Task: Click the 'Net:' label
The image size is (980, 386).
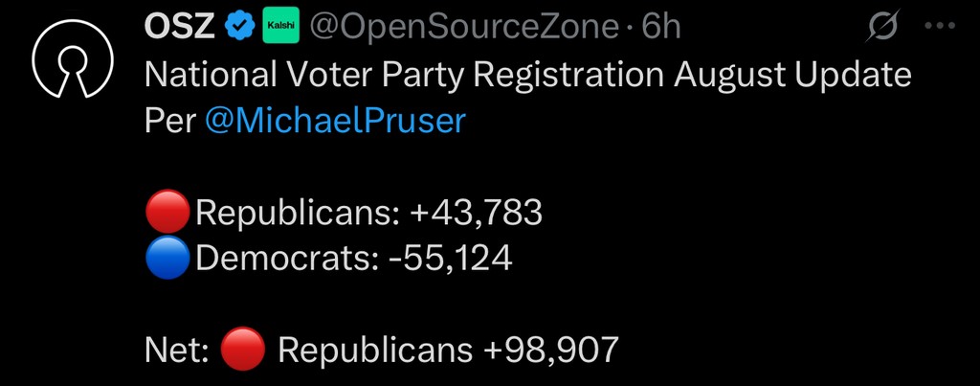Action: (177, 351)
